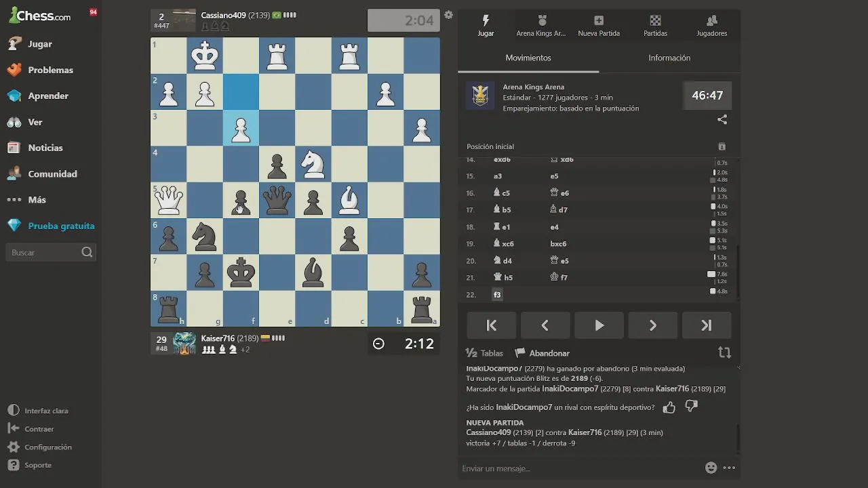Click the Arena Kings Arena emblem
This screenshot has width=868, height=488.
tap(480, 96)
